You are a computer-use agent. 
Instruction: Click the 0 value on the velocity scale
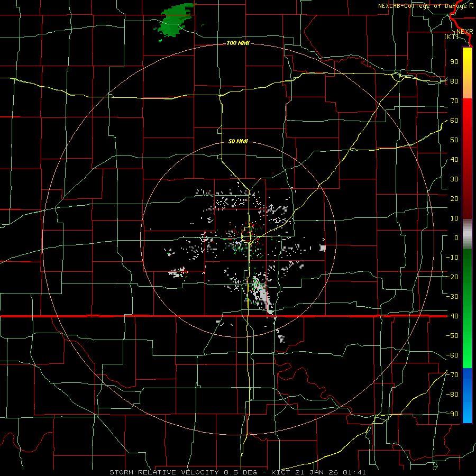[456, 237]
